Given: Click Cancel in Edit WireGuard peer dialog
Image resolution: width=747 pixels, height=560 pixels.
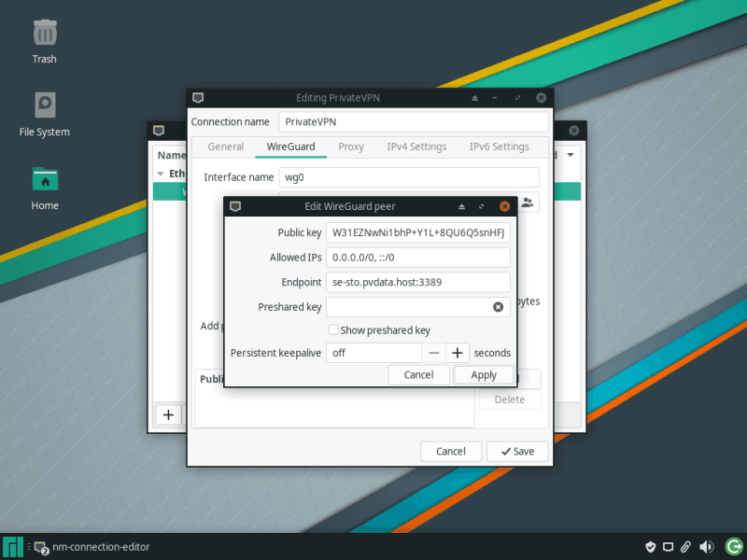Looking at the screenshot, I should 418,374.
